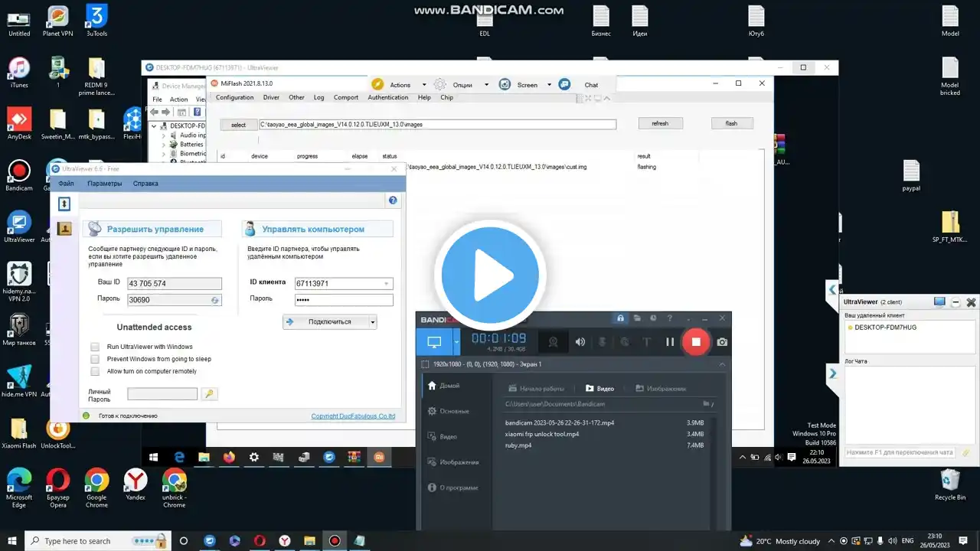This screenshot has width=980, height=551.
Task: Click MiFlash refresh button
Action: (660, 123)
